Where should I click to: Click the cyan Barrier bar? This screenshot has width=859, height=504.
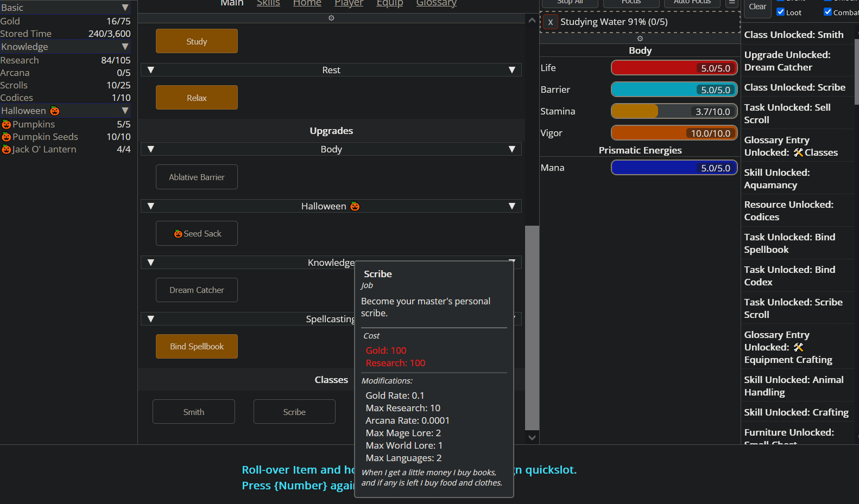pyautogui.click(x=674, y=90)
